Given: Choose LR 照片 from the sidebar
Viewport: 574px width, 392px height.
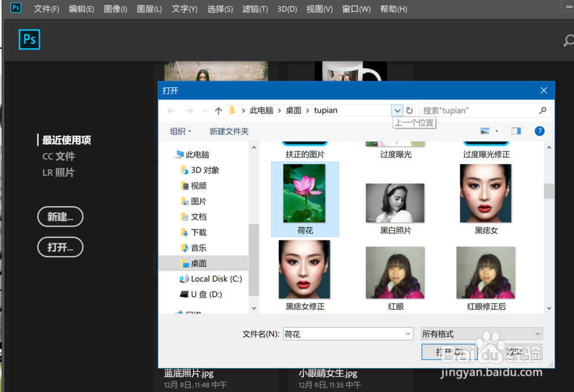Looking at the screenshot, I should tap(58, 172).
